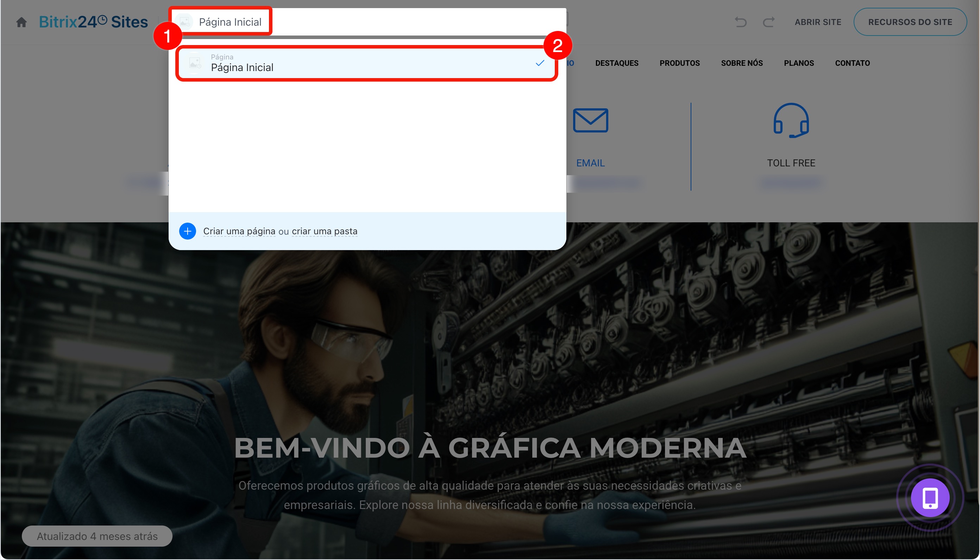Click the undo arrow icon
This screenshot has width=980, height=560.
[x=741, y=22]
